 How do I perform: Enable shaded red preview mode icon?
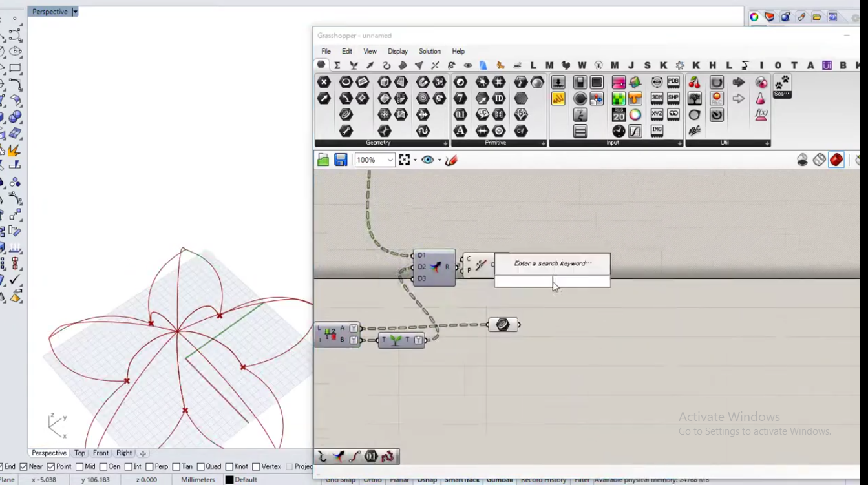pyautogui.click(x=836, y=160)
